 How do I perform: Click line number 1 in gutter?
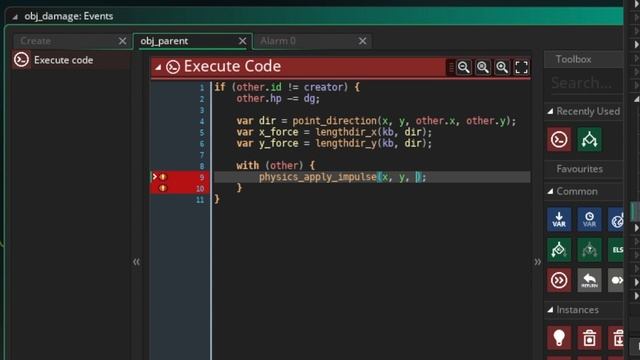[202, 87]
